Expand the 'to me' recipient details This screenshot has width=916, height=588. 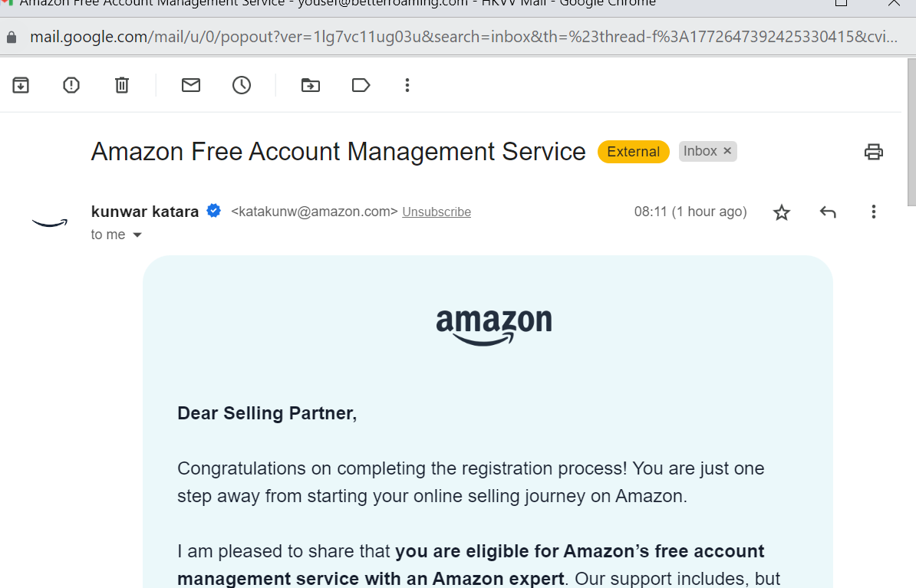pos(138,235)
